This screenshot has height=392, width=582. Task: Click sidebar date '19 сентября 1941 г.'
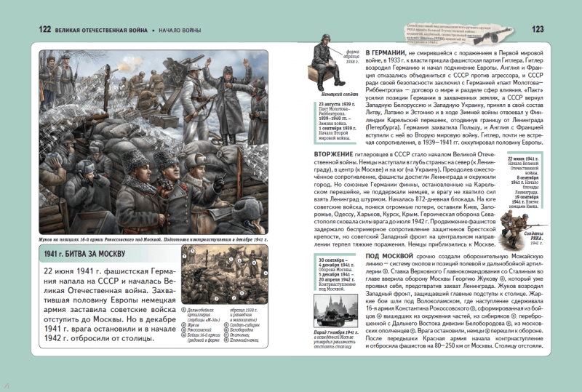527,199
